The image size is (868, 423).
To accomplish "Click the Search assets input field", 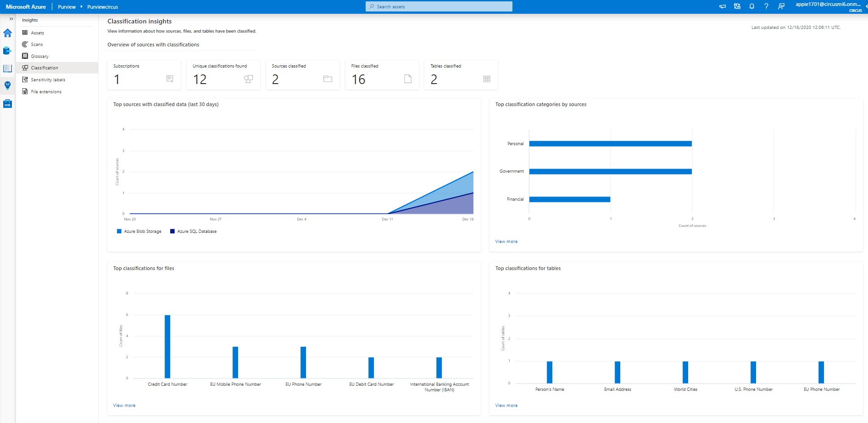I will (x=439, y=6).
